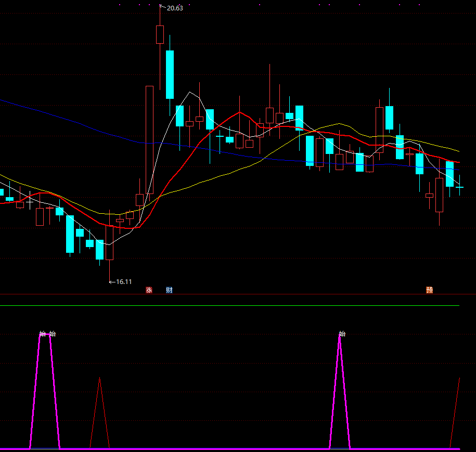The width and height of the screenshot is (476, 452).
Task: Open the blue 财 financial marker
Action: [x=169, y=290]
